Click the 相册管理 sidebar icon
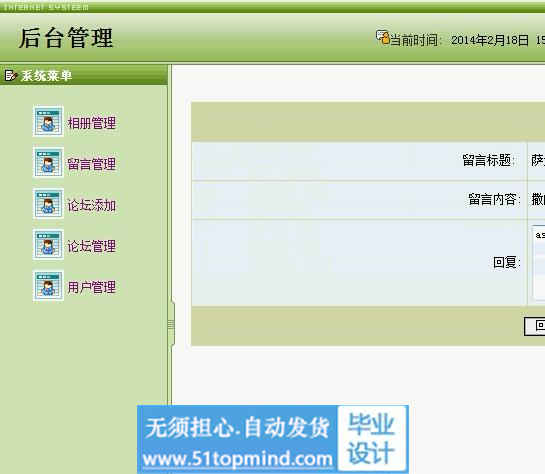This screenshot has height=474, width=545. click(48, 121)
